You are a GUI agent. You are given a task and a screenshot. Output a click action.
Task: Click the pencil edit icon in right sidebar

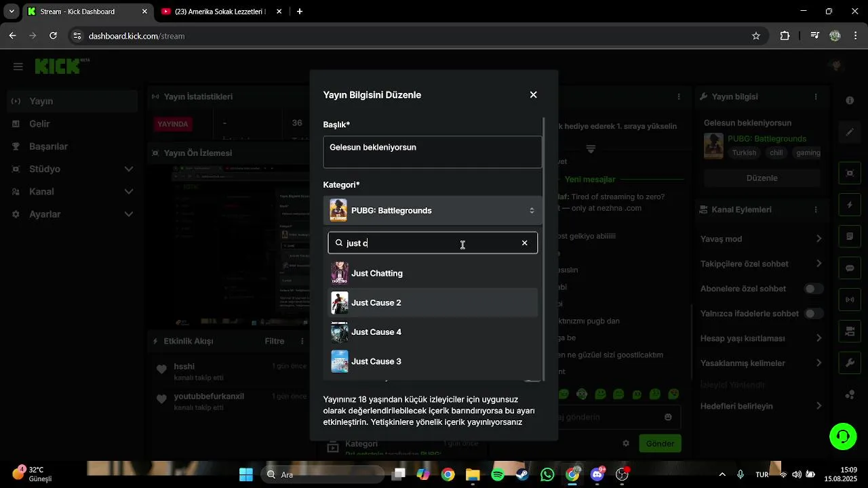pyautogui.click(x=850, y=132)
